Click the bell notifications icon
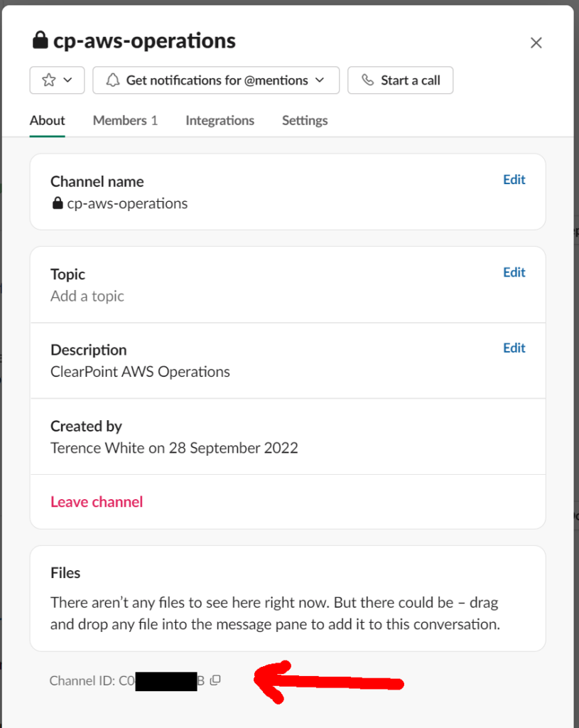This screenshot has width=579, height=728. 112,80
